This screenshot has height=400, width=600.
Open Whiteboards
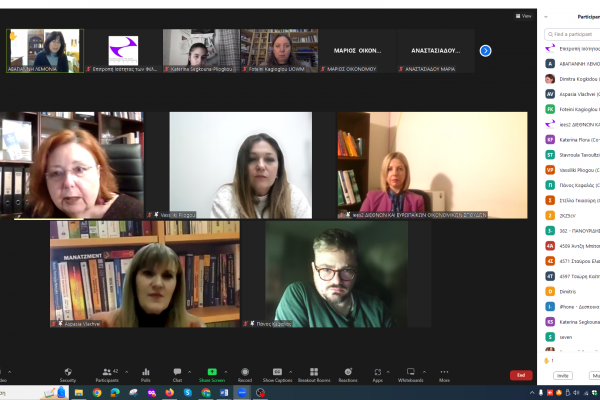(x=411, y=375)
